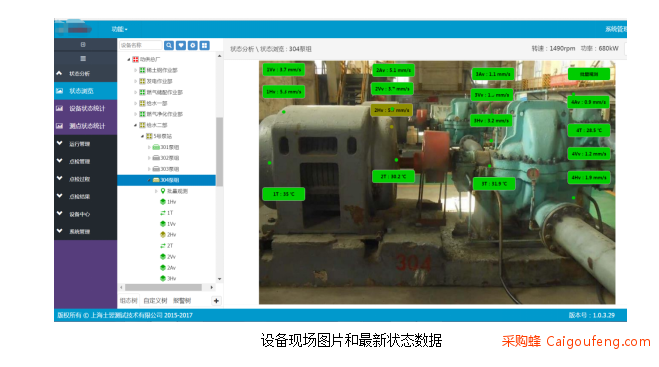Select the yellow 2Hv warning point in tree
The width and height of the screenshot is (659, 367).
pyautogui.click(x=168, y=235)
